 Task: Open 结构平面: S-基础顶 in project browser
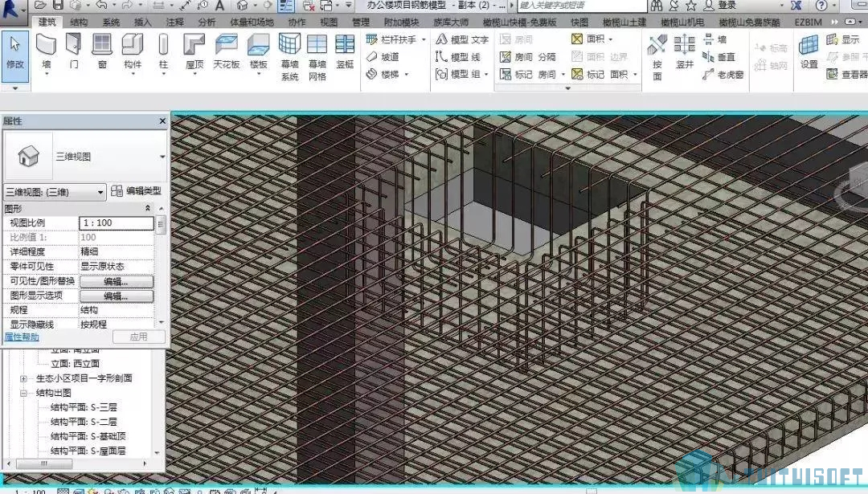coord(88,436)
